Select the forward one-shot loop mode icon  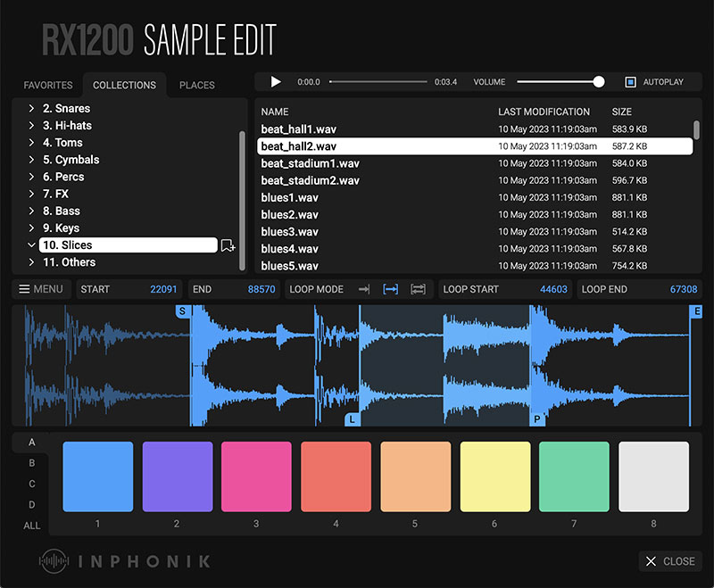click(364, 289)
